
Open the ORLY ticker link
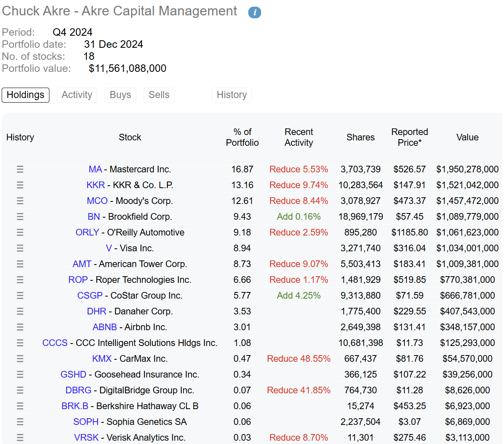coord(87,232)
